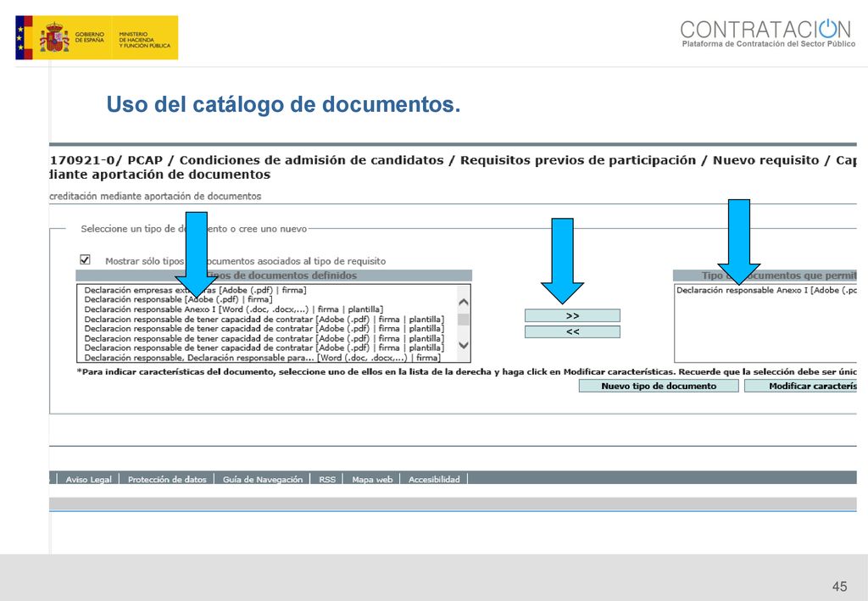Click 'Condiciones de admisión de candidatos' breadcrumb

[312, 160]
